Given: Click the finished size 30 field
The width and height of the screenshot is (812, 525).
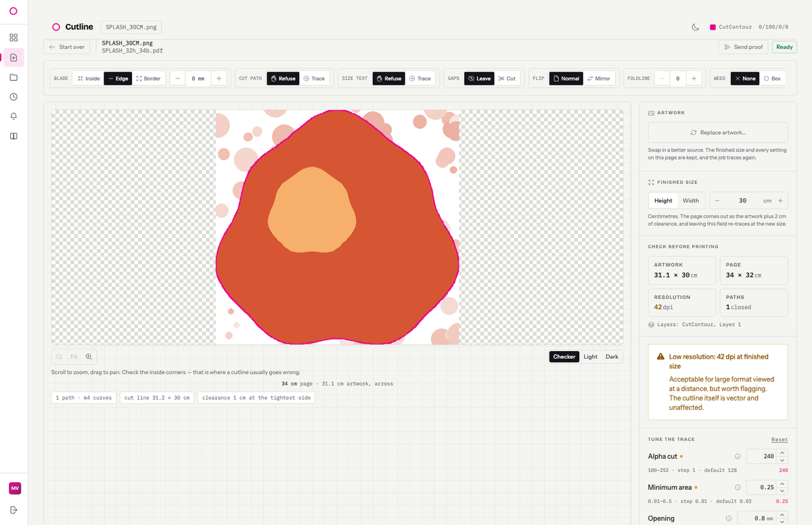Looking at the screenshot, I should (743, 201).
